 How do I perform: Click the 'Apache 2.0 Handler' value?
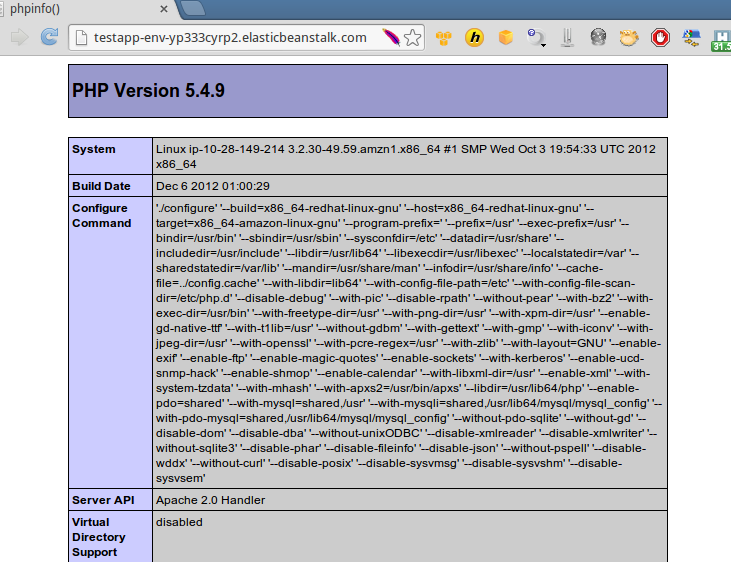tap(210, 500)
